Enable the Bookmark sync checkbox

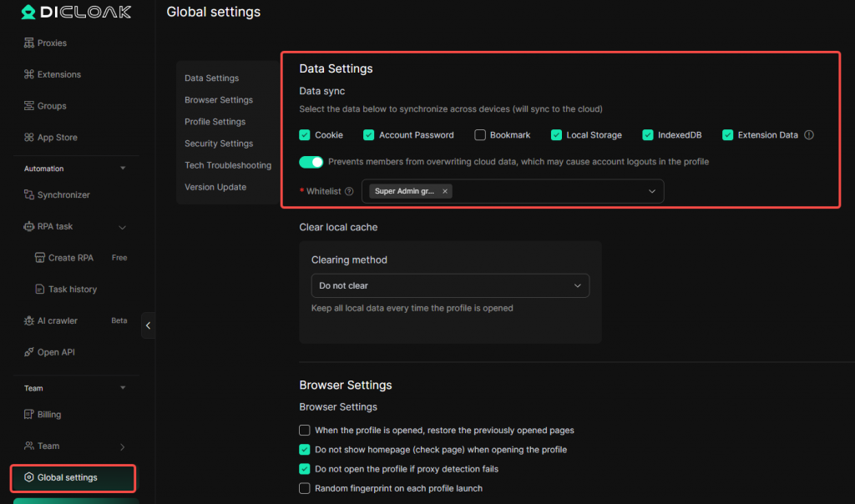(x=480, y=135)
